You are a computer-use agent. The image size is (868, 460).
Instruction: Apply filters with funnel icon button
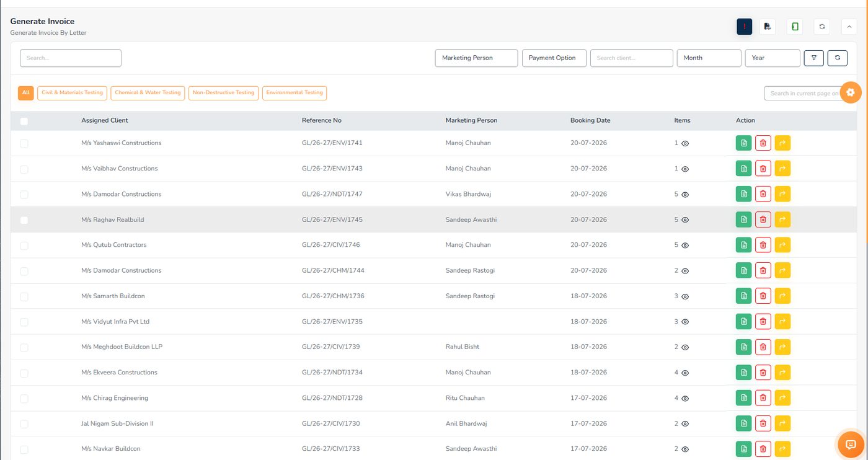(814, 58)
